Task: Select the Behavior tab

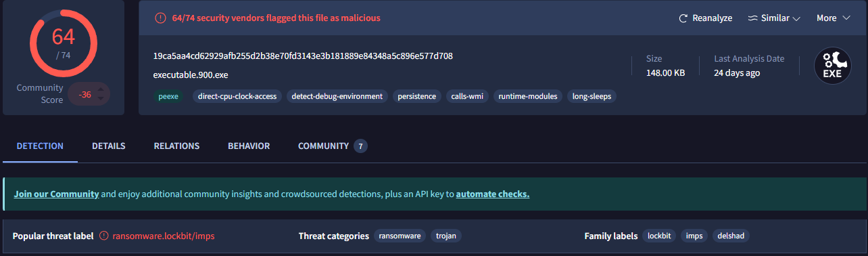Action: point(249,146)
